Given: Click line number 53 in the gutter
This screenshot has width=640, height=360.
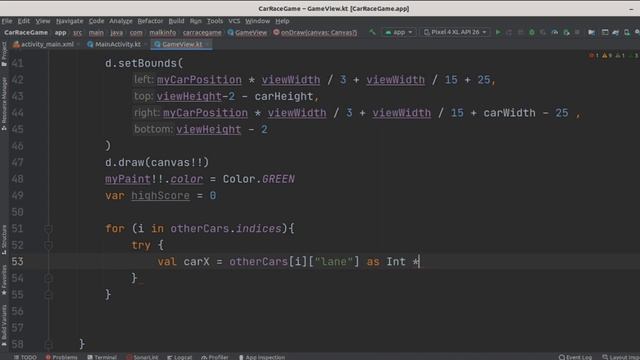Looking at the screenshot, I should 17,262.
